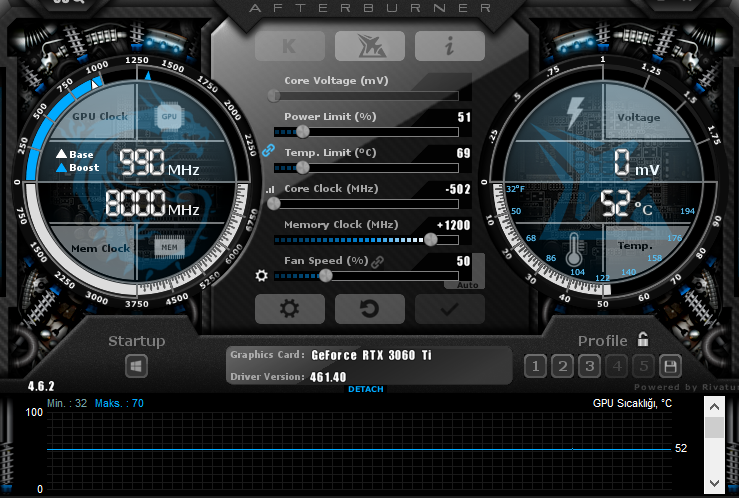Click the Min. : 32 graph value
Screen dimensions: 739x498
67,403
